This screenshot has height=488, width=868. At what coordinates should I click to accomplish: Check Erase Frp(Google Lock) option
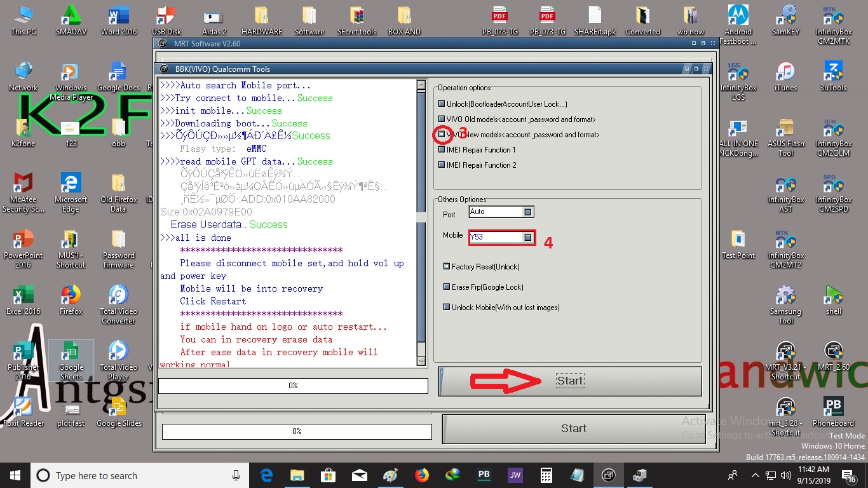447,287
